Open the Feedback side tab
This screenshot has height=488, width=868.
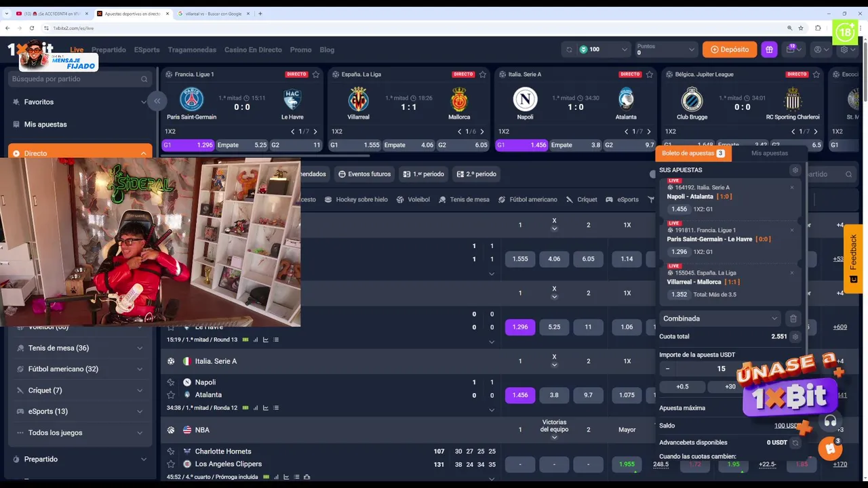tap(853, 258)
